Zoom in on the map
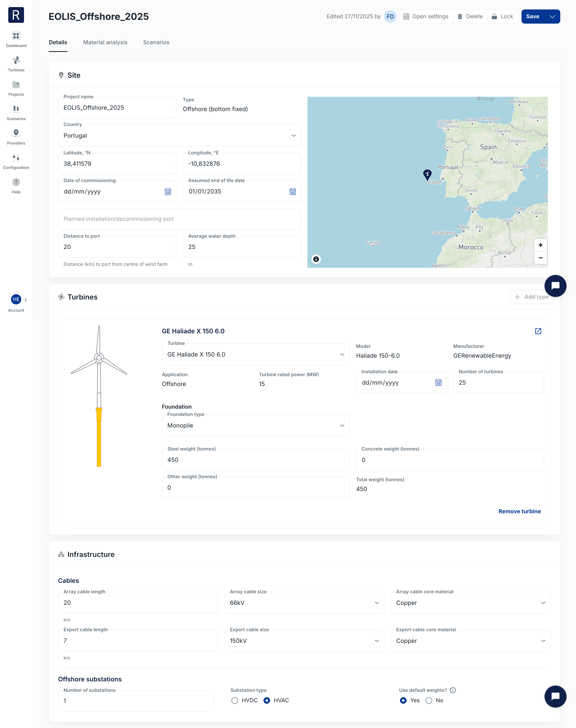Image resolution: width=576 pixels, height=728 pixels. [540, 245]
